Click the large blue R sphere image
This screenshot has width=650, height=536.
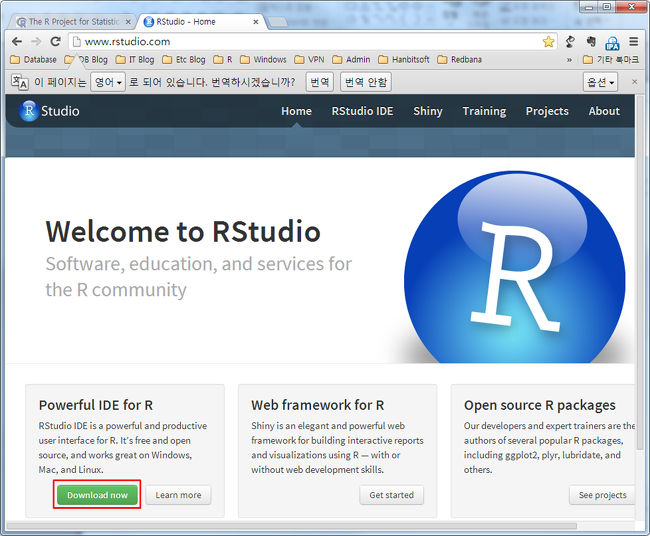[515, 267]
